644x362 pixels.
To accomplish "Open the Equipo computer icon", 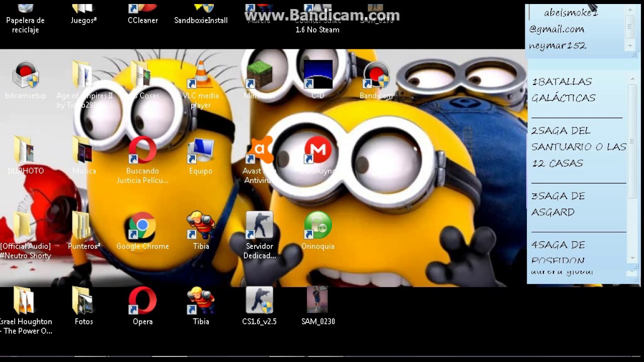I will pos(201,156).
